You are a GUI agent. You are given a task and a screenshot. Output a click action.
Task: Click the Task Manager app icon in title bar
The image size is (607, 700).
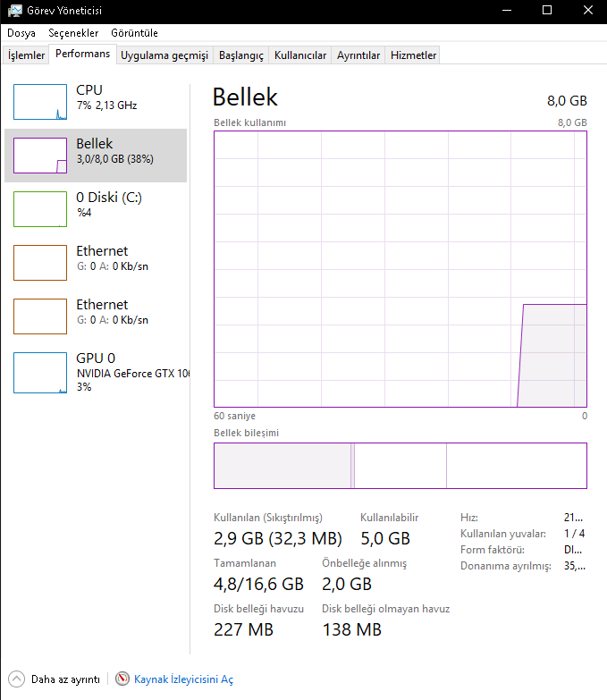click(15, 11)
